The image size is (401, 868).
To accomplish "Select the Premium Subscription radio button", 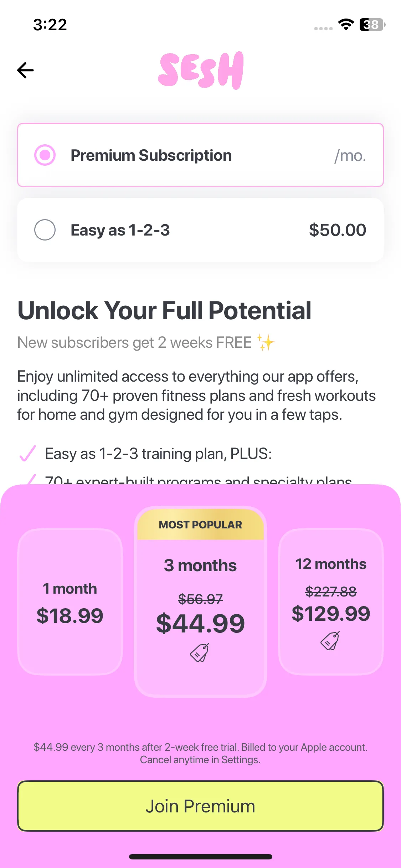I will click(x=45, y=155).
